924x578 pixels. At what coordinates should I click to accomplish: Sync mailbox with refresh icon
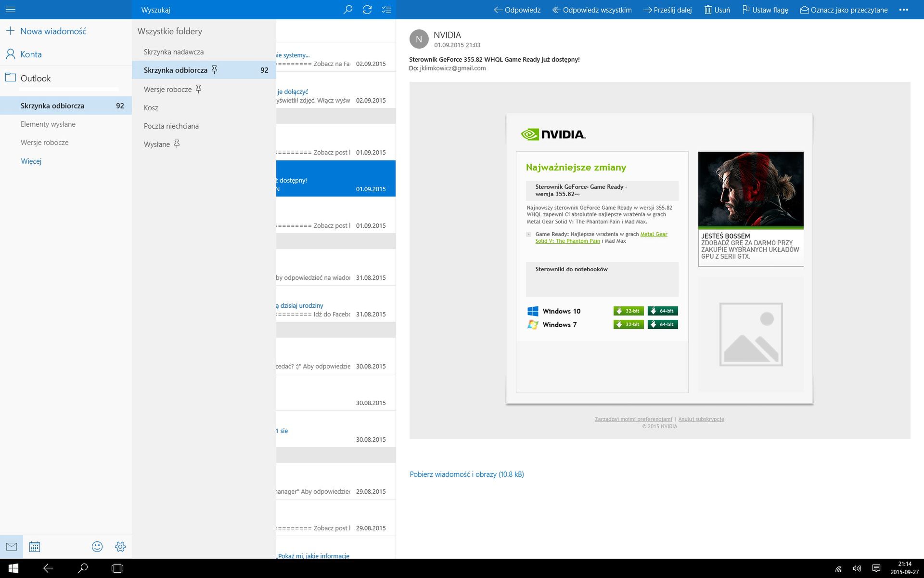[x=367, y=10]
